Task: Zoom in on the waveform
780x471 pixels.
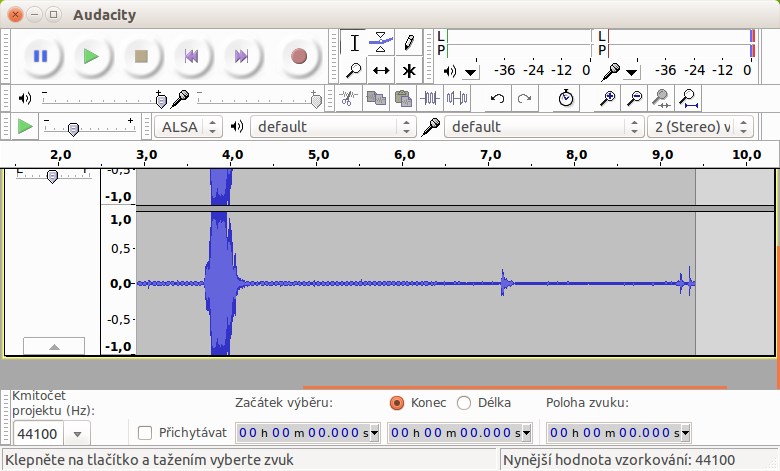Action: 607,98
